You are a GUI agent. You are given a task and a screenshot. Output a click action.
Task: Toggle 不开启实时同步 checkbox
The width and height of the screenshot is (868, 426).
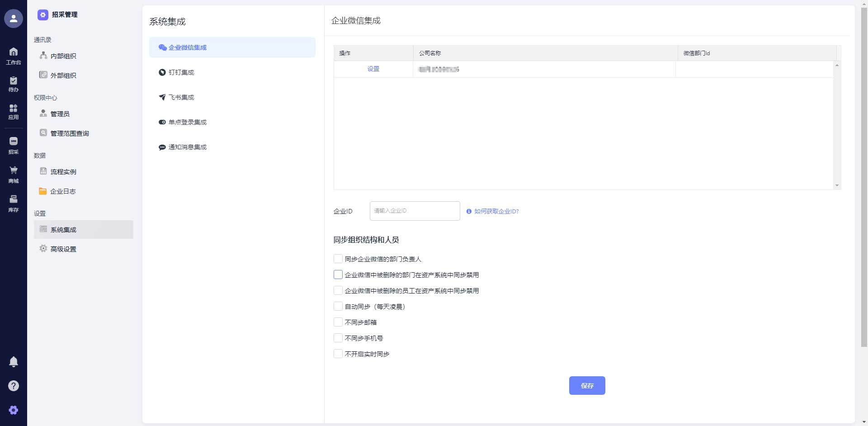(x=338, y=354)
